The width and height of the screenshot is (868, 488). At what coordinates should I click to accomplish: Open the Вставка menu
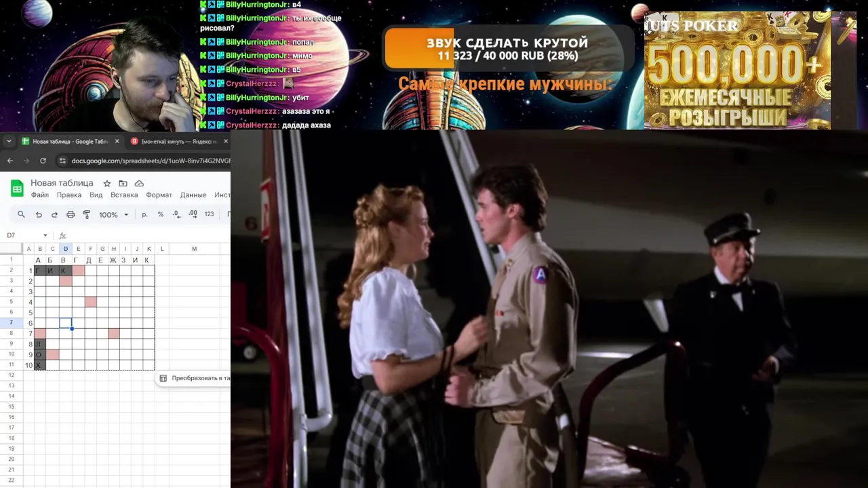(x=124, y=195)
